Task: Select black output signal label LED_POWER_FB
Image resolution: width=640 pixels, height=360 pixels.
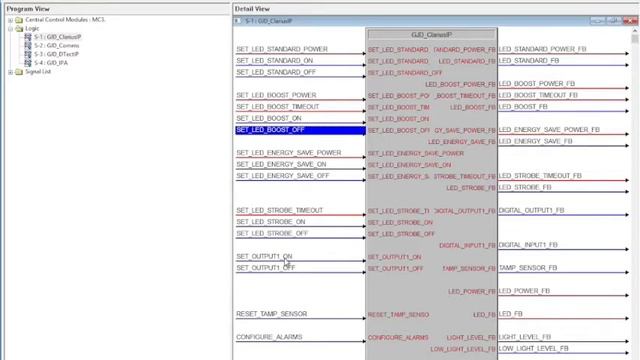Action: coord(524,291)
